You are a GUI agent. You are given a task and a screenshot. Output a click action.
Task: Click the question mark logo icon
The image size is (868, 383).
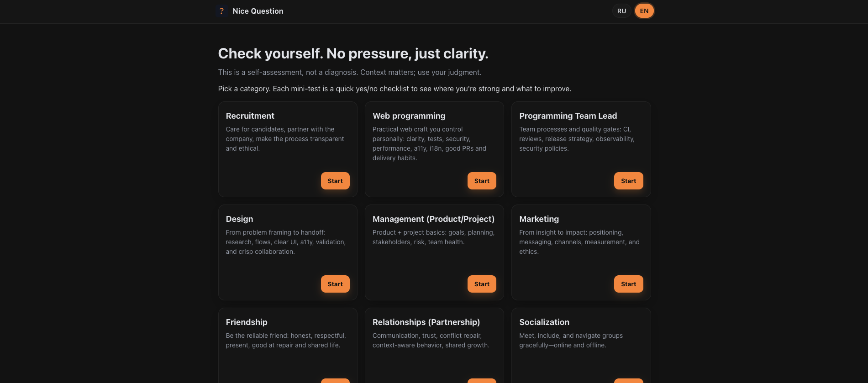point(221,11)
